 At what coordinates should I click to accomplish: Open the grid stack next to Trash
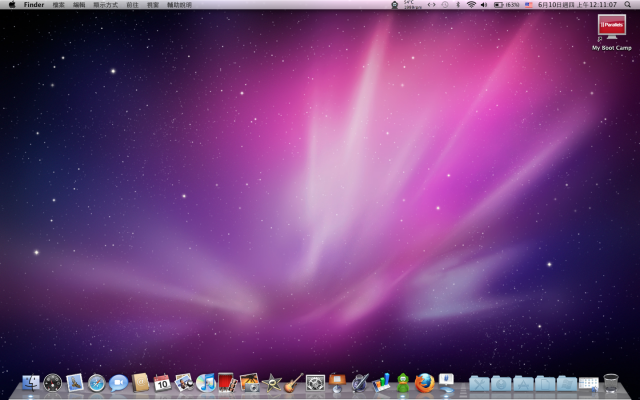(x=589, y=384)
